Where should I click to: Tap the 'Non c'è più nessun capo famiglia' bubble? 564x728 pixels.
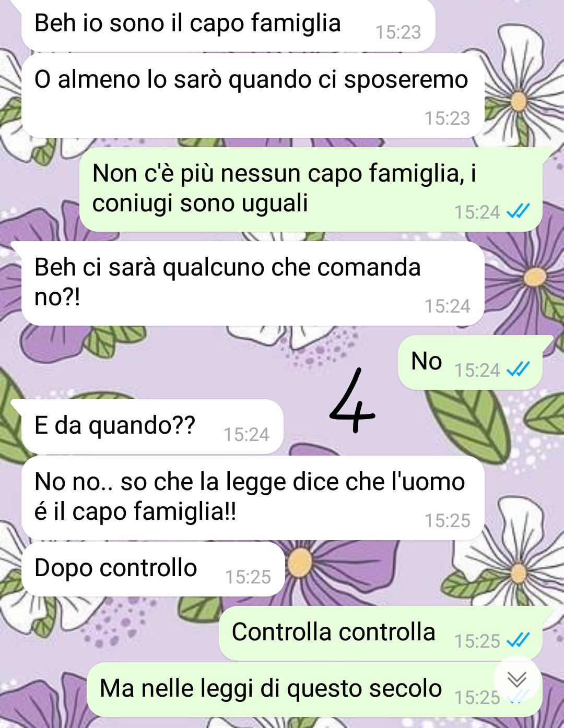(311, 189)
